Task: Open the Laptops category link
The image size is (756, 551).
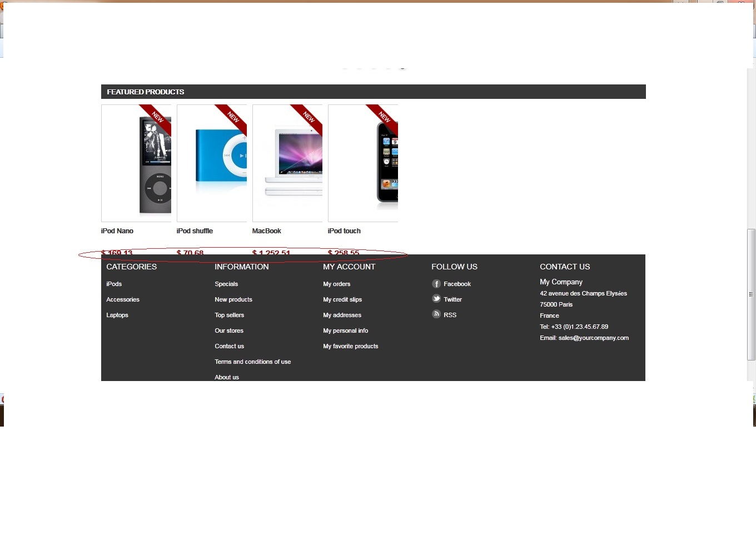Action: 117,315
